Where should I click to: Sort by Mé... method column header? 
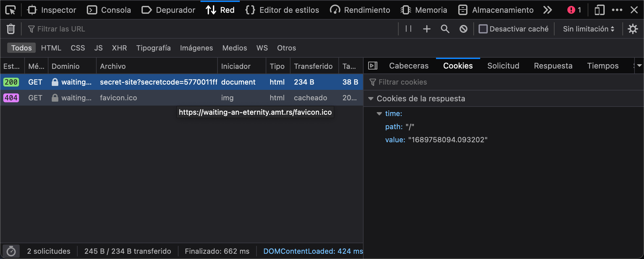[36, 66]
